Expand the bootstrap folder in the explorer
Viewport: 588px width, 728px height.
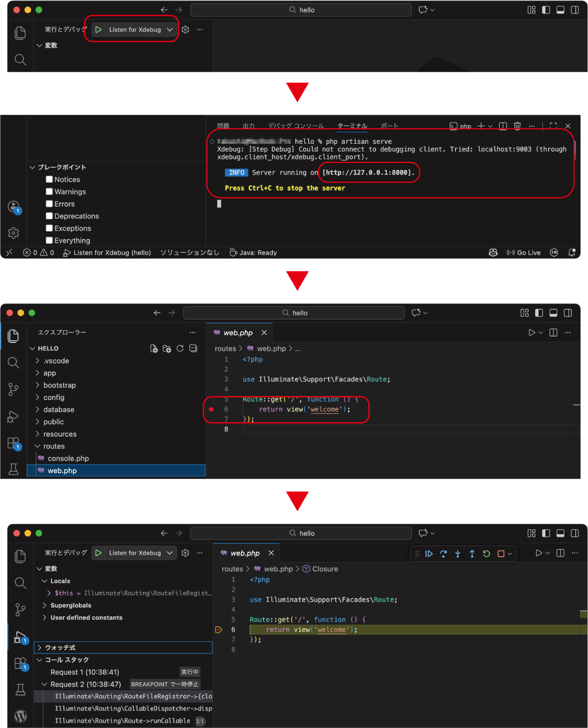(59, 386)
